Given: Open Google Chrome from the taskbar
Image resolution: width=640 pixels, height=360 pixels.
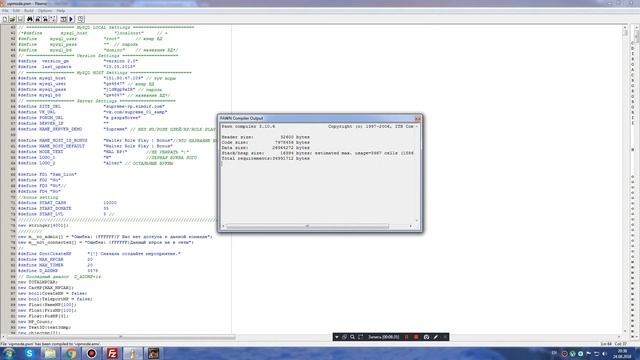Looking at the screenshot, I should 71,353.
